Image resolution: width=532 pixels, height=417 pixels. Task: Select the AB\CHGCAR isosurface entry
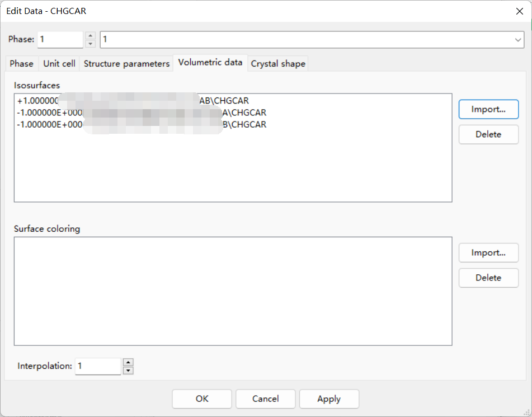point(133,101)
